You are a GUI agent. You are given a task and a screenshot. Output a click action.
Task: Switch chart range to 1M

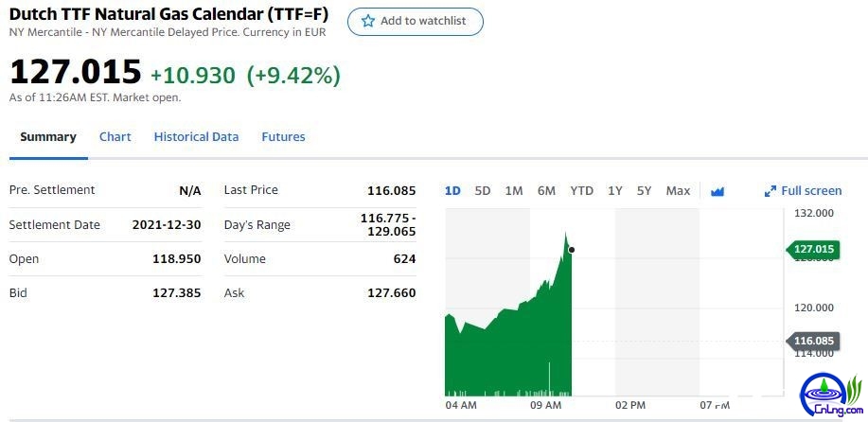point(514,191)
